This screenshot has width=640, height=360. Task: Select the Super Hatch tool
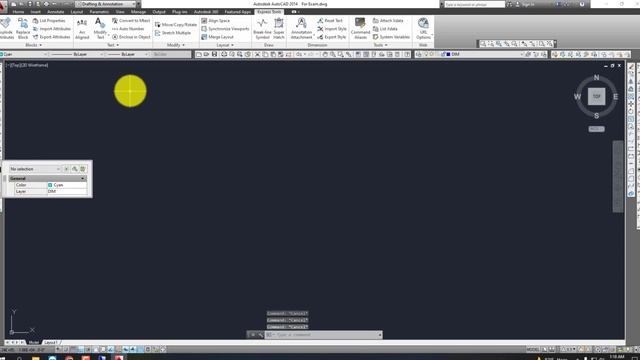(x=279, y=28)
